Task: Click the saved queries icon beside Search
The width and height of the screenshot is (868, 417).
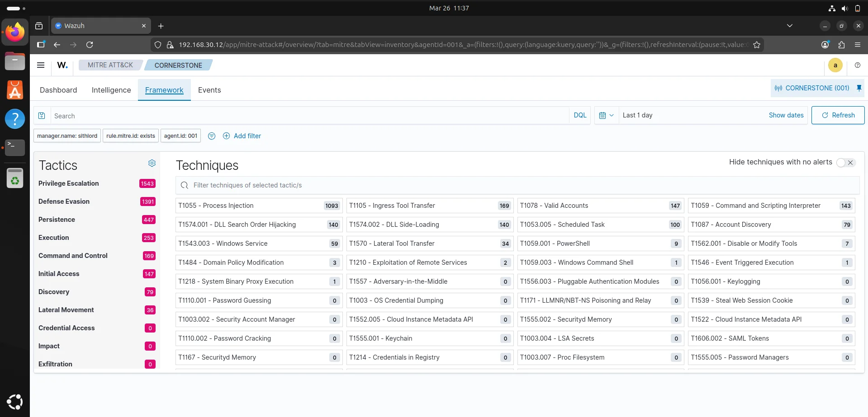Action: coord(42,116)
